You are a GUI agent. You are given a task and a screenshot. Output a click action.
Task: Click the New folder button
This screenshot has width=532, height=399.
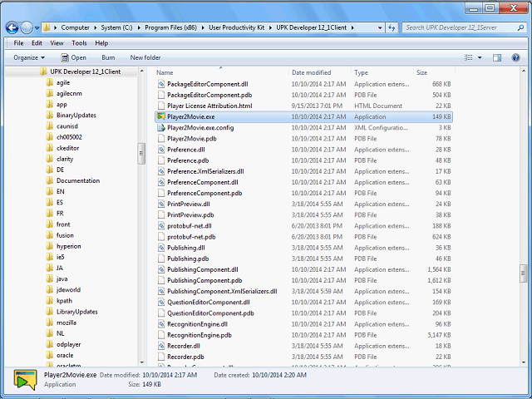(145, 57)
